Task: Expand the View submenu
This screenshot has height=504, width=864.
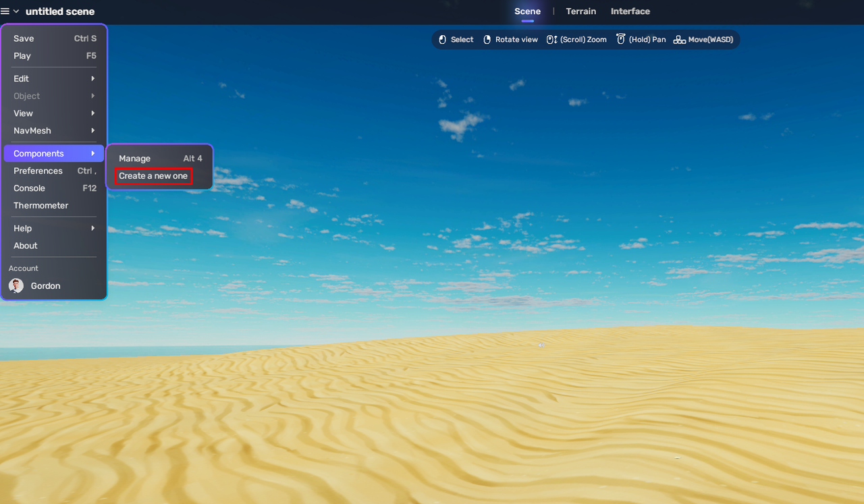Action: [x=23, y=113]
